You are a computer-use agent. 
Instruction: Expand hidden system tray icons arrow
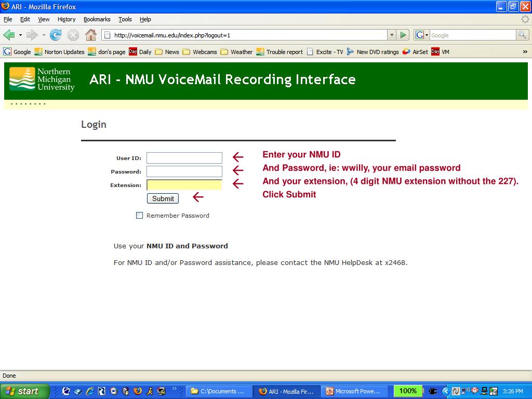point(446,391)
